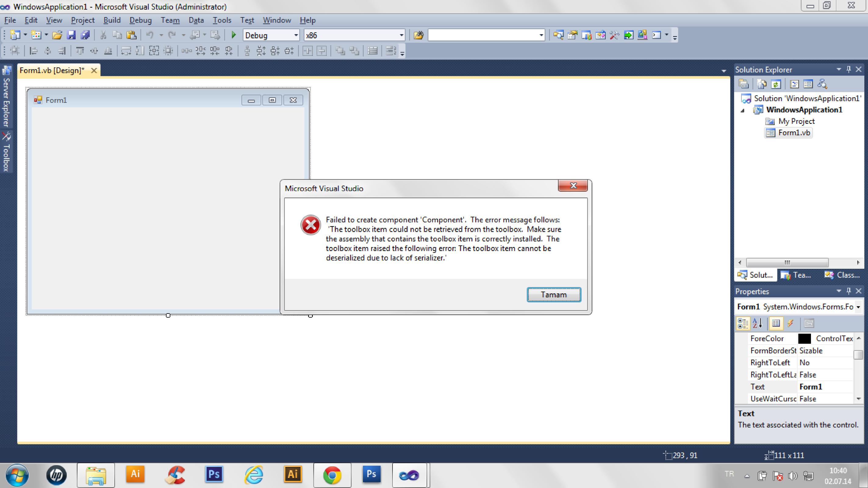Click the Bring to Front layout icon
Image resolution: width=868 pixels, height=488 pixels.
point(340,51)
